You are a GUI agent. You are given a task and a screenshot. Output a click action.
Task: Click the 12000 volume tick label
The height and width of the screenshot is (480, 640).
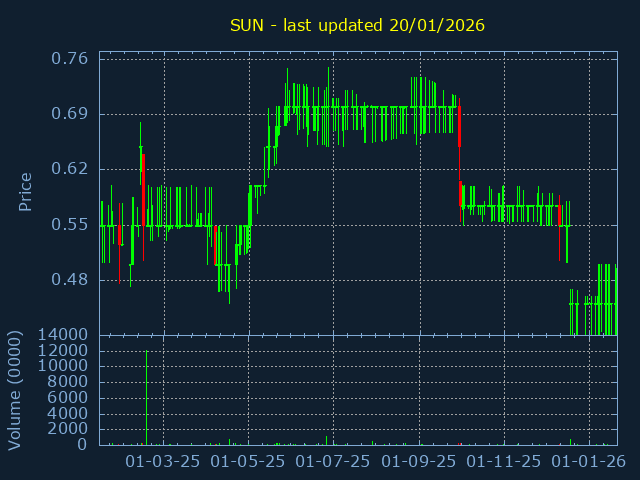pyautogui.click(x=61, y=351)
